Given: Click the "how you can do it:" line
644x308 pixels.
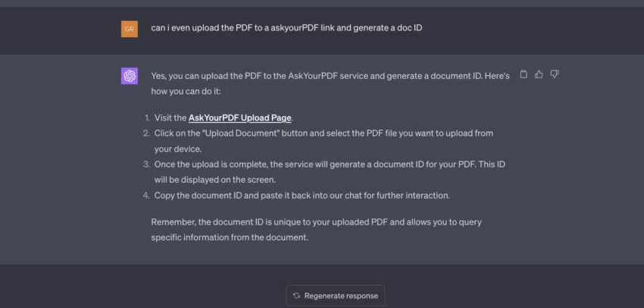Looking at the screenshot, I should click(x=186, y=91).
